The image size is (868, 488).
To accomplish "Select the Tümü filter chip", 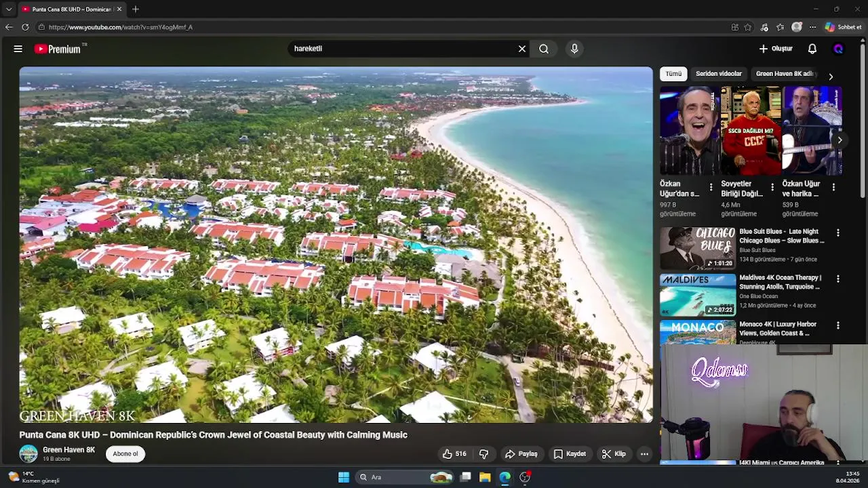I will [x=673, y=74].
